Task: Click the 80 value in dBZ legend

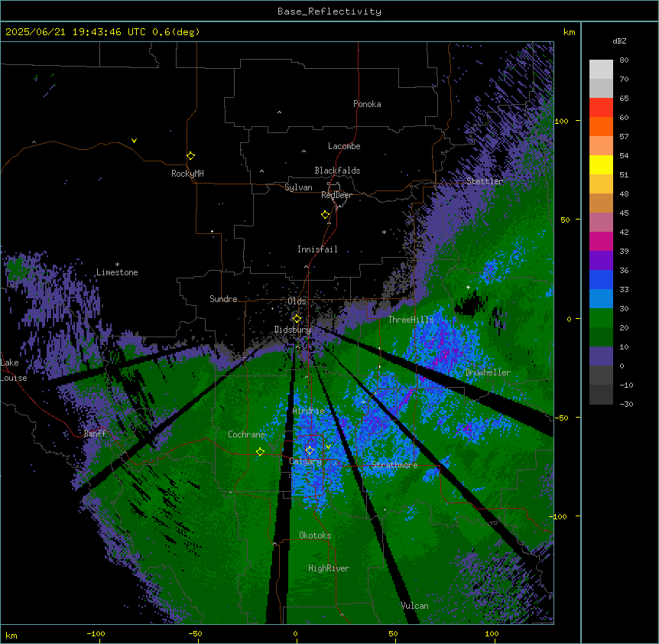Action: 624,60
